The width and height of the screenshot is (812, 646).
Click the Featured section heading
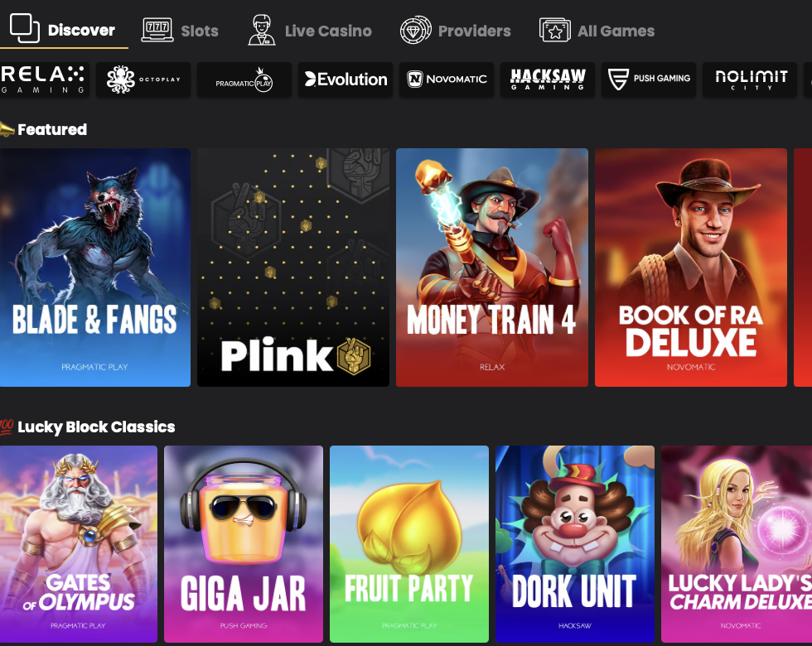point(51,129)
